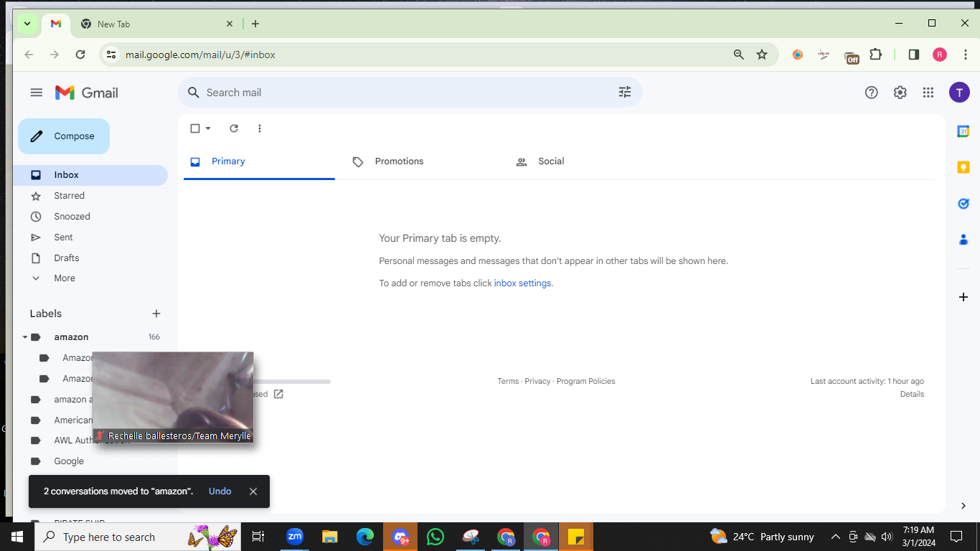980x551 pixels.
Task: Click the extension with Off badge
Action: pos(852,57)
